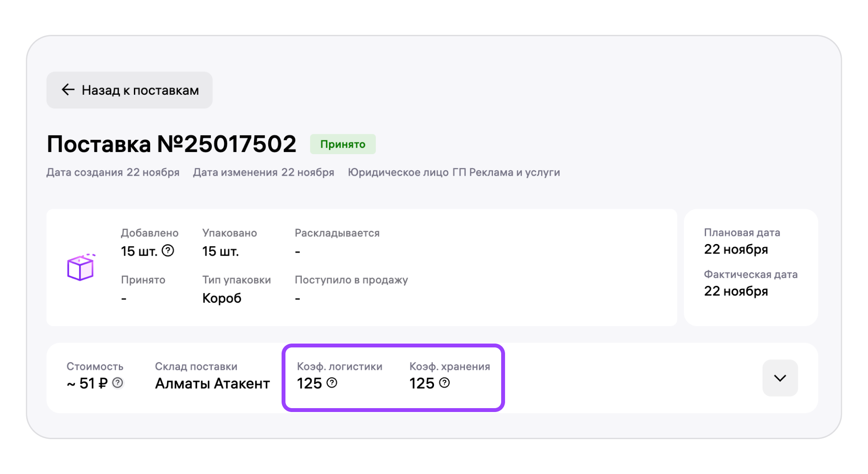Click the green Принято status badge
The image size is (868, 474).
tap(343, 144)
